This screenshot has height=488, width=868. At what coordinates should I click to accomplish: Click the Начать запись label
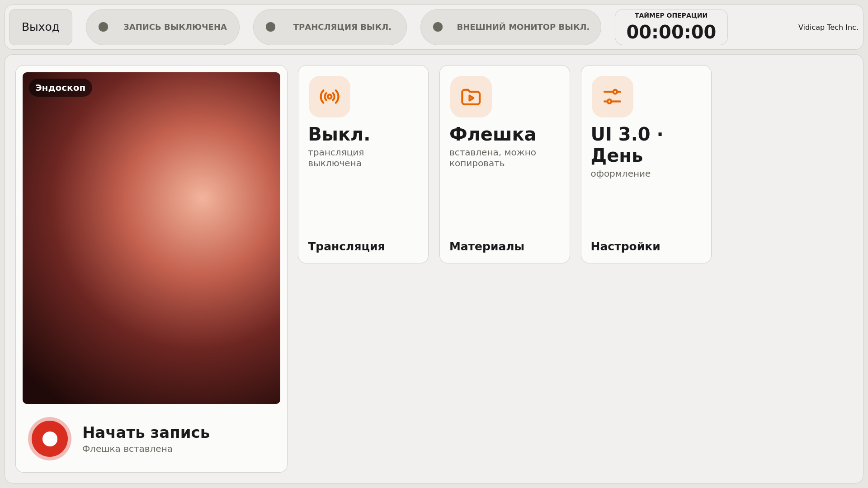coord(146,432)
